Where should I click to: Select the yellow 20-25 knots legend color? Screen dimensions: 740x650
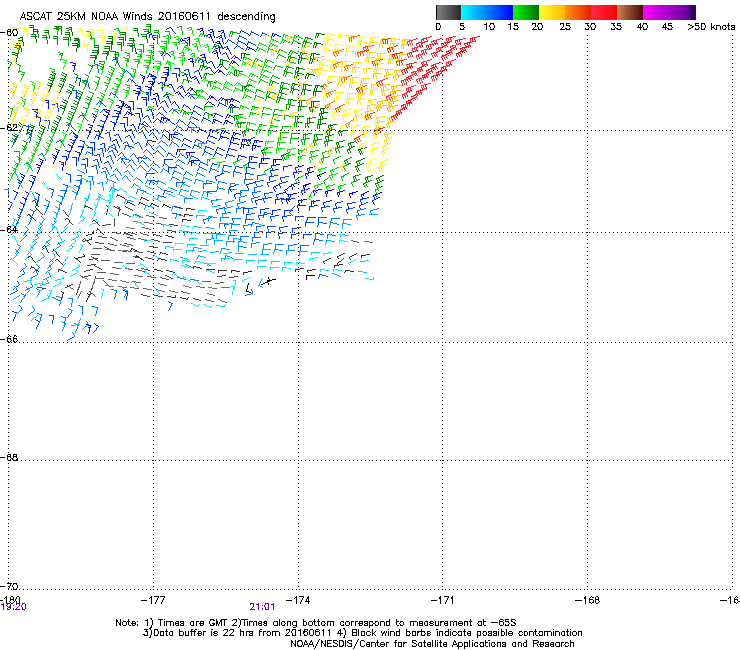point(552,12)
